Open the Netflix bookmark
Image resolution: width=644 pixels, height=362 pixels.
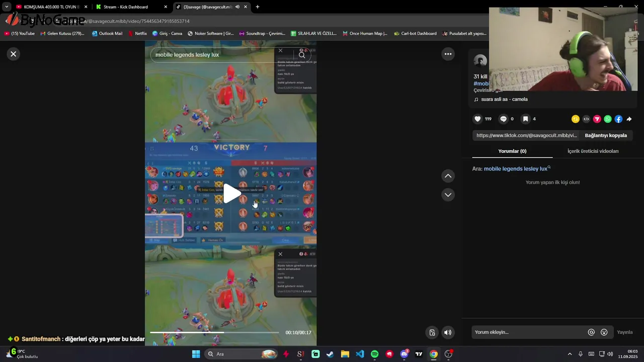137,34
